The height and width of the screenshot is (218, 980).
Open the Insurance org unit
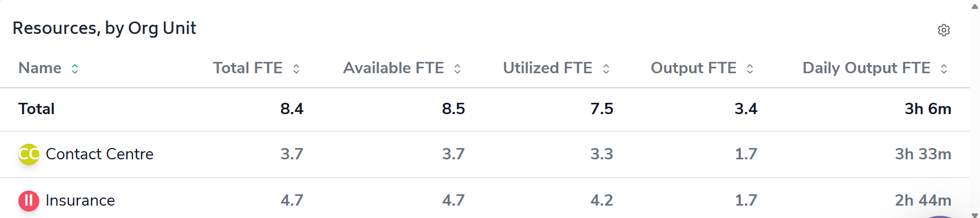click(x=80, y=201)
